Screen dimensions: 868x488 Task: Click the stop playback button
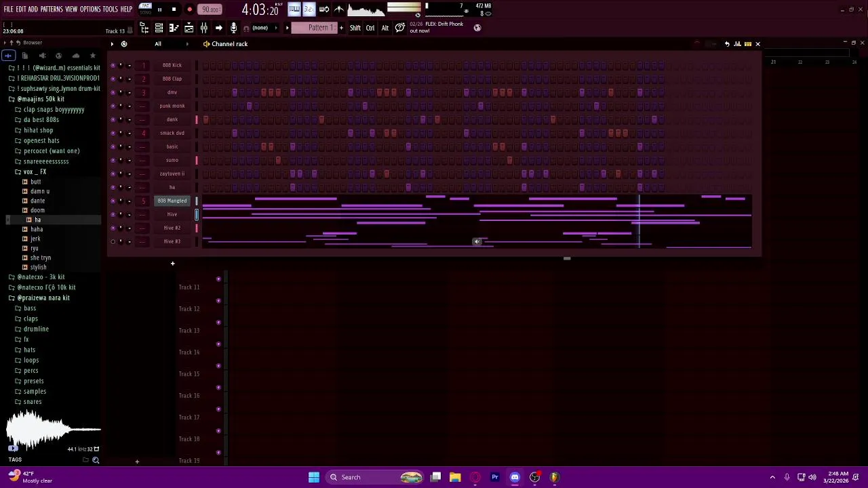coord(174,9)
